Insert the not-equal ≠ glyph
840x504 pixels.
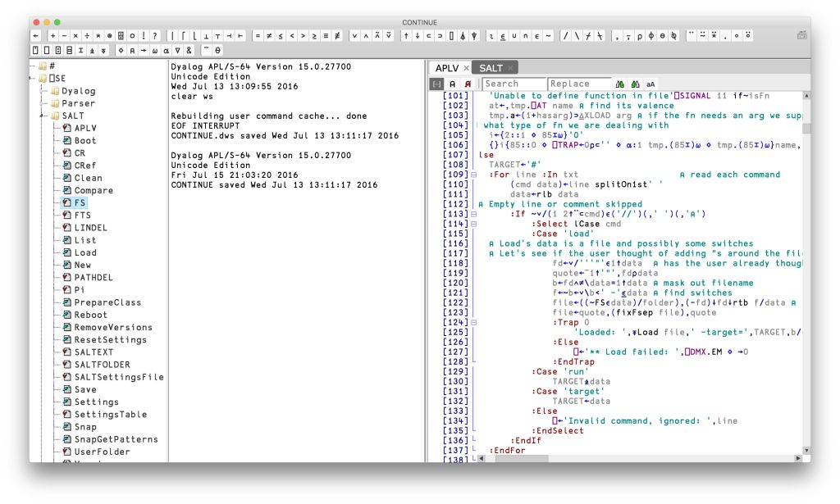269,36
